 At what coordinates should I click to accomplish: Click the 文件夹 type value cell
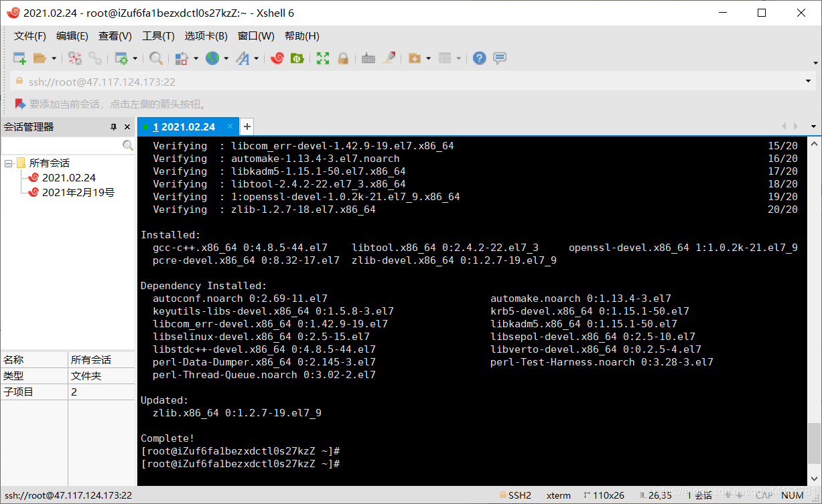[101, 375]
